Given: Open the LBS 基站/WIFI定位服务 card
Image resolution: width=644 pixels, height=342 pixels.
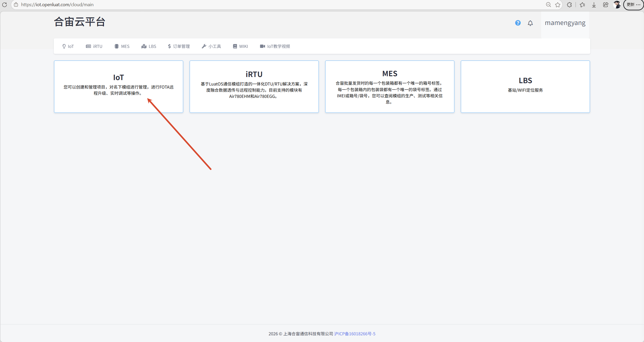Looking at the screenshot, I should click(x=525, y=87).
